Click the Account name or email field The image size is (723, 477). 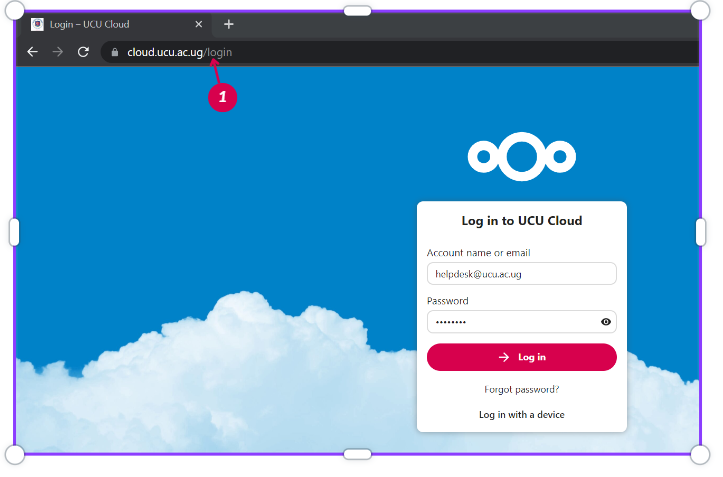[522, 274]
